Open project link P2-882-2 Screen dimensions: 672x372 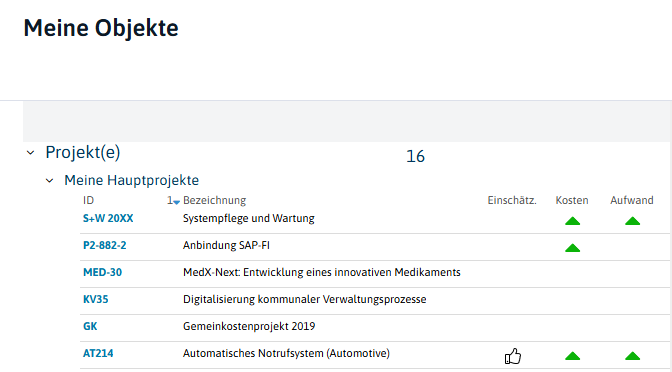pos(105,246)
